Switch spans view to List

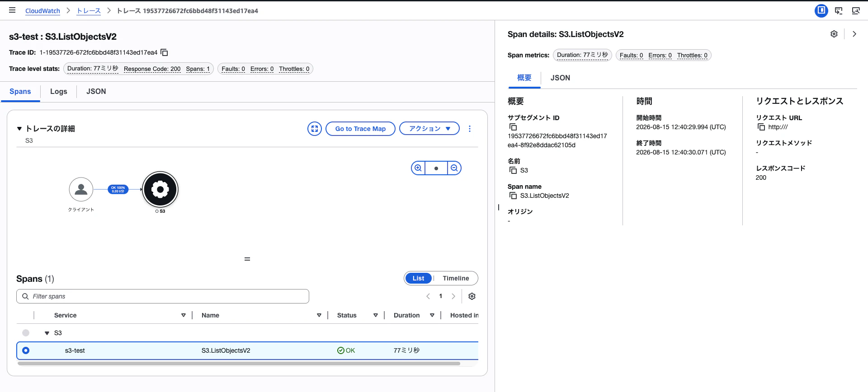418,278
